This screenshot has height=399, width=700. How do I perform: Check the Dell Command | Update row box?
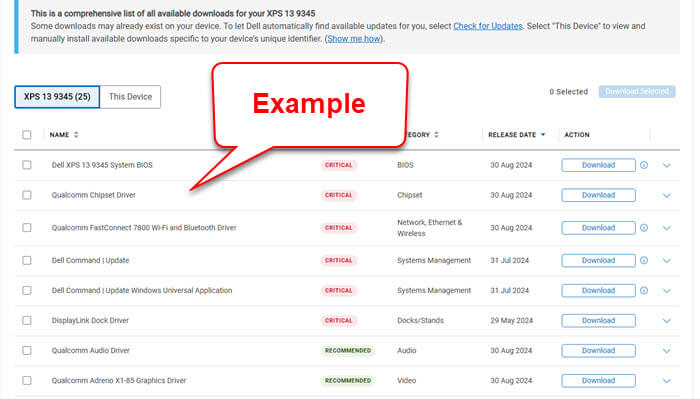tap(27, 260)
